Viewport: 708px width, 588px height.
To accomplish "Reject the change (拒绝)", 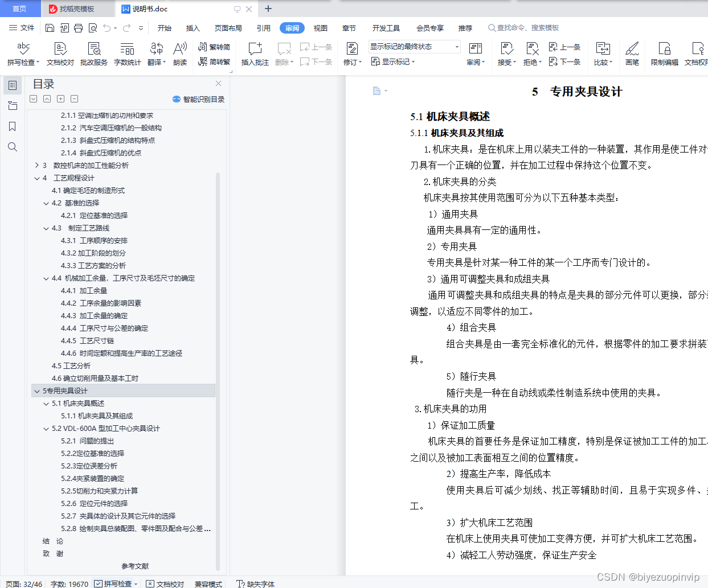I will 532,54.
